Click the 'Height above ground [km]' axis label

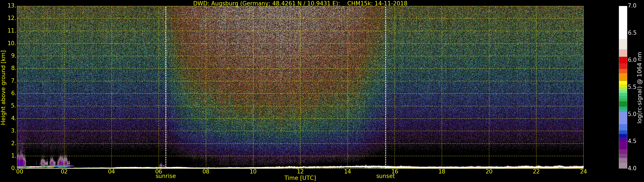[x=3, y=88]
